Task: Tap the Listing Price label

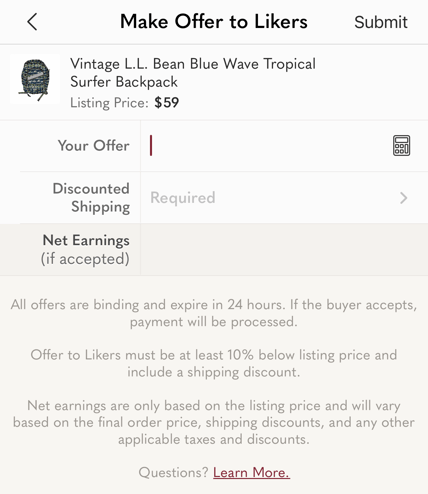Action: (x=109, y=103)
